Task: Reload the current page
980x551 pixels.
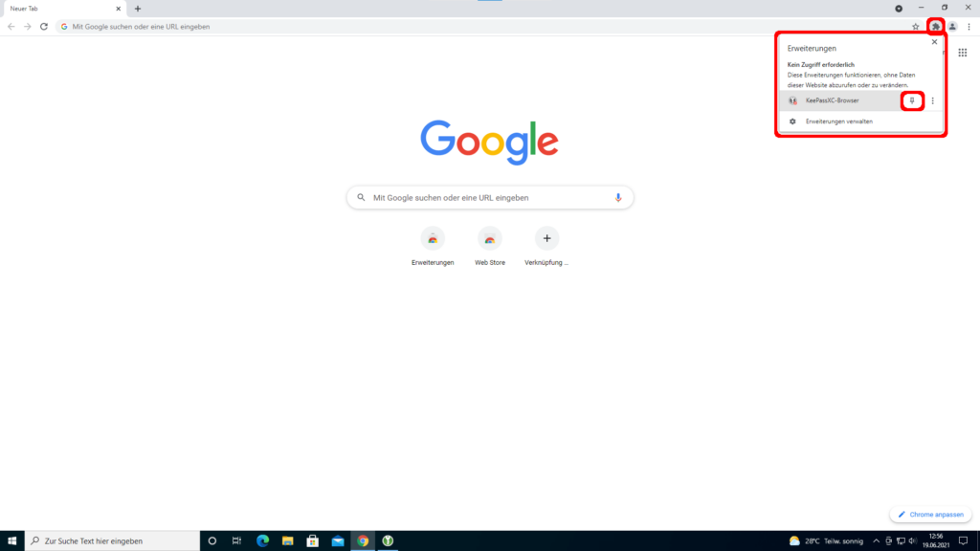Action: (44, 27)
